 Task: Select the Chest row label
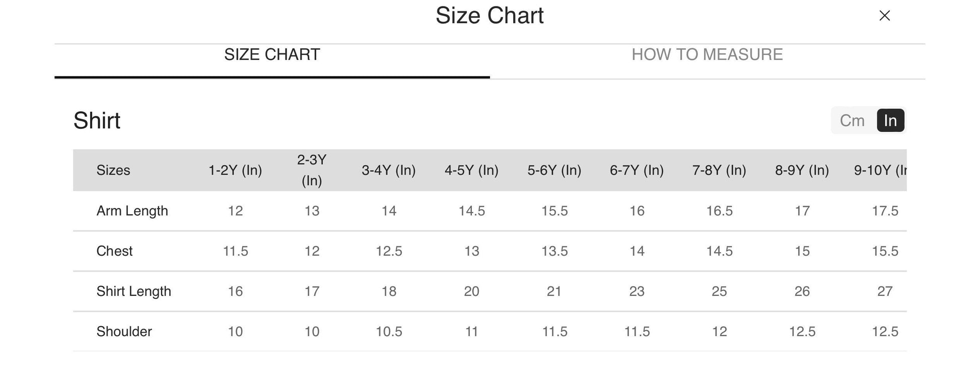tap(114, 251)
